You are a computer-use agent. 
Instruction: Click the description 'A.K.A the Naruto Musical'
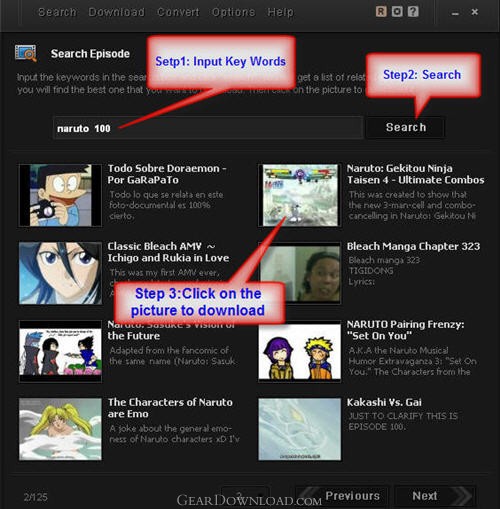click(x=413, y=361)
